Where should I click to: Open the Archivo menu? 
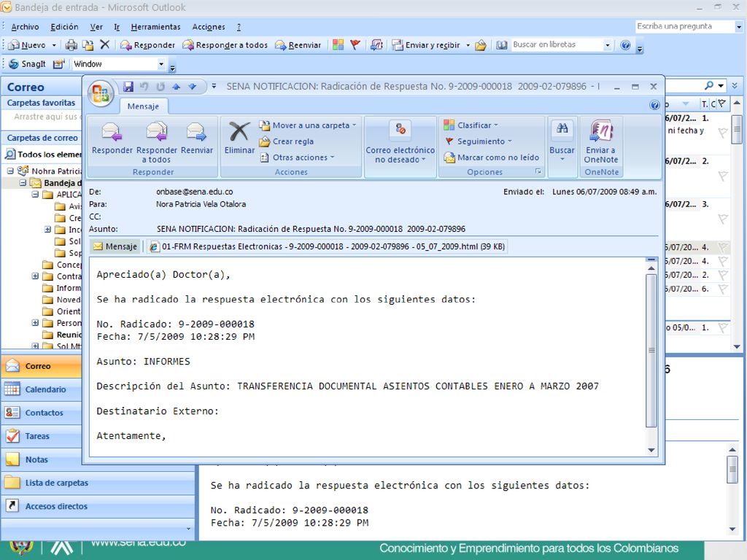point(25,27)
